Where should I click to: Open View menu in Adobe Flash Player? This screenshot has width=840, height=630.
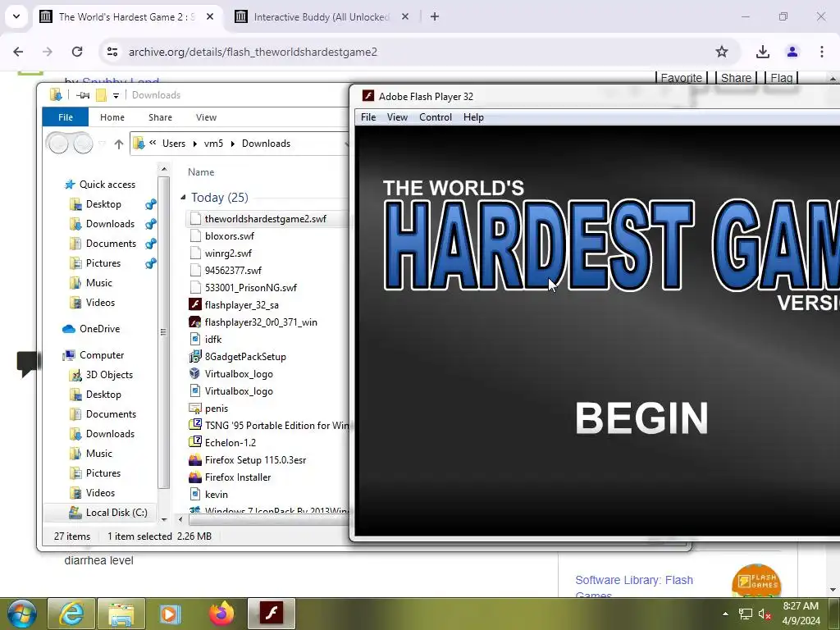point(397,117)
